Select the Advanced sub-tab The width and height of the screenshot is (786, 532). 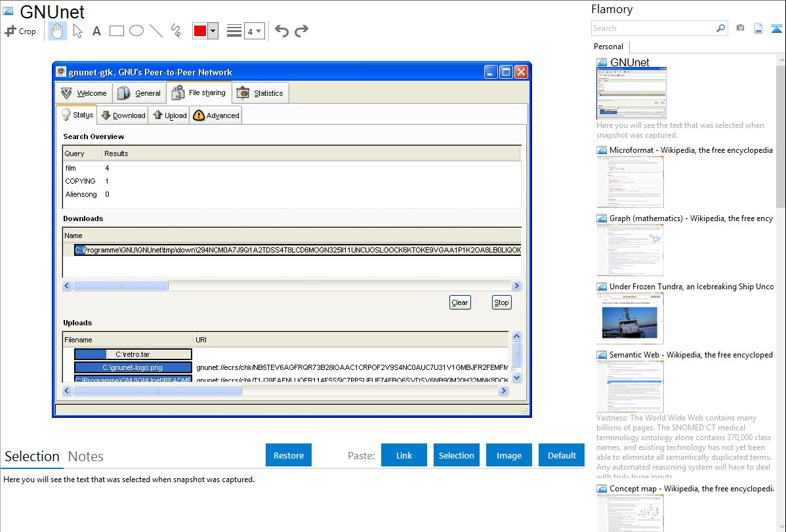(216, 115)
